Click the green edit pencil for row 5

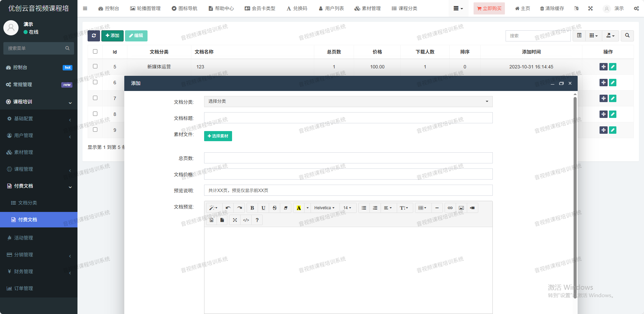pyautogui.click(x=612, y=67)
